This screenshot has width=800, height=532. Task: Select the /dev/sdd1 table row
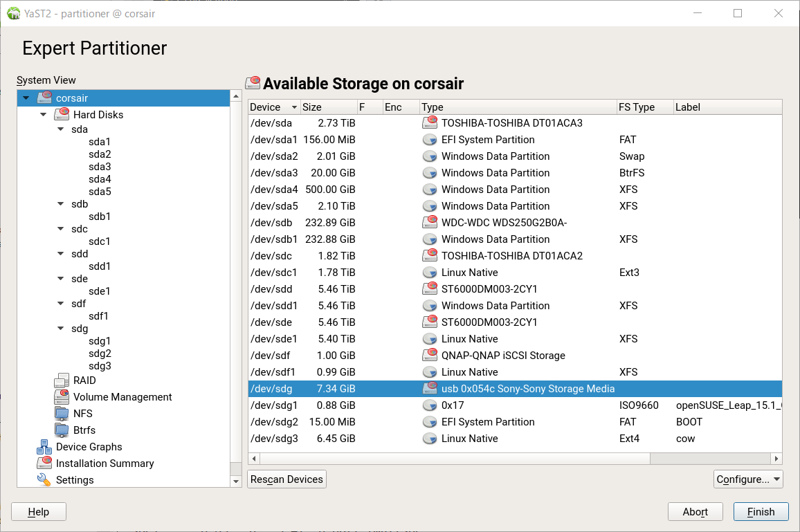(x=515, y=306)
